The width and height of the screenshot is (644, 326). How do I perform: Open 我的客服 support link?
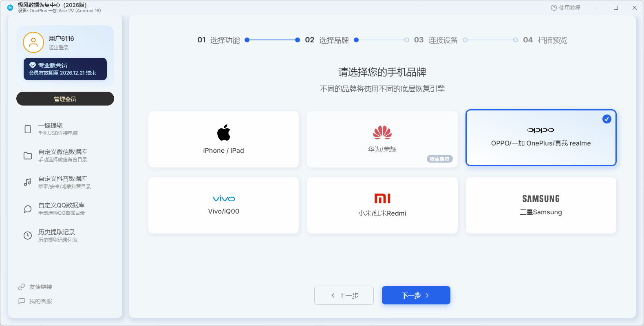click(x=35, y=301)
